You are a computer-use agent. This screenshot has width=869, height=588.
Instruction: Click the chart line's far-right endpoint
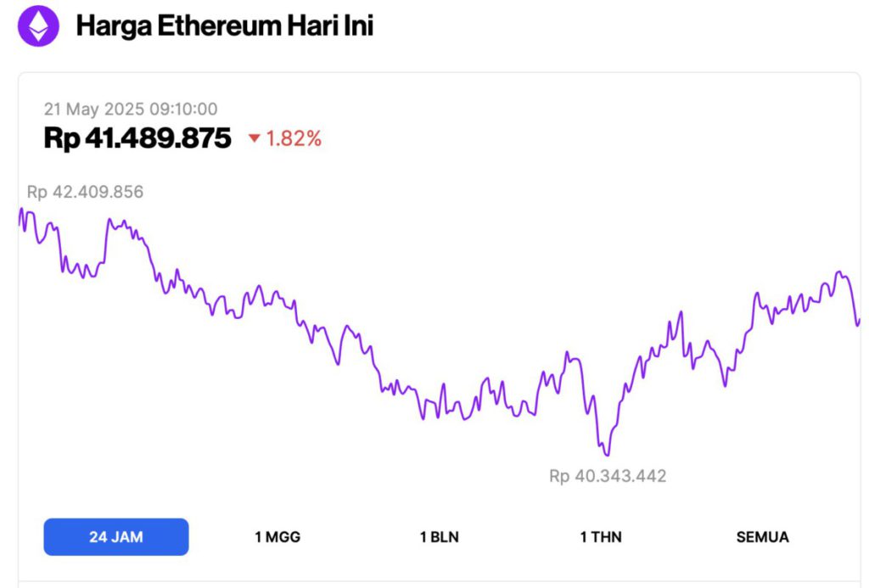[860, 320]
